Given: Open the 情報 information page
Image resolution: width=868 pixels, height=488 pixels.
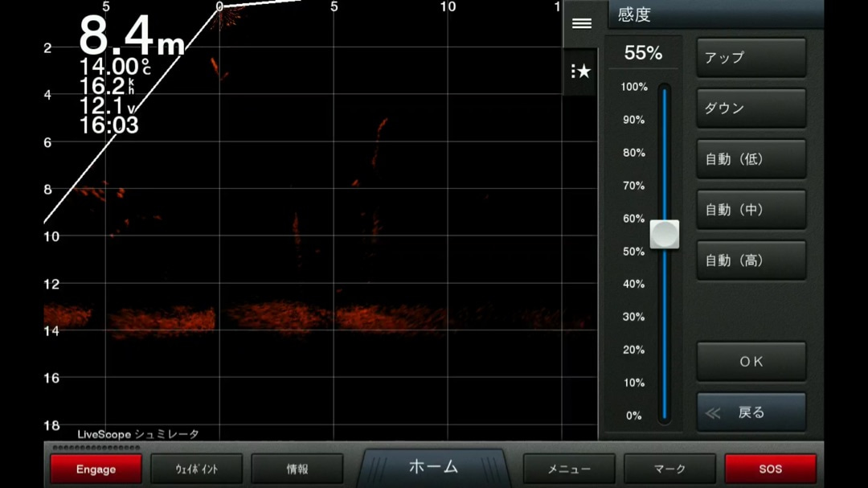Looking at the screenshot, I should pos(297,469).
